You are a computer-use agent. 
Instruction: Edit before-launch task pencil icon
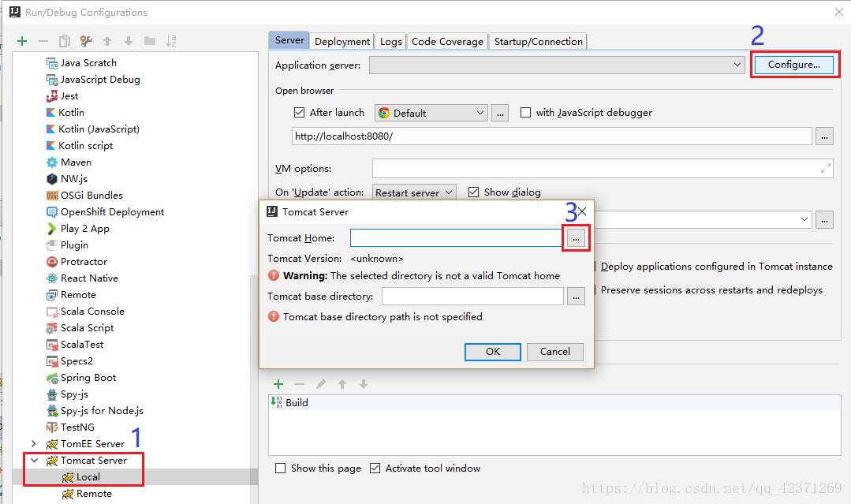321,384
